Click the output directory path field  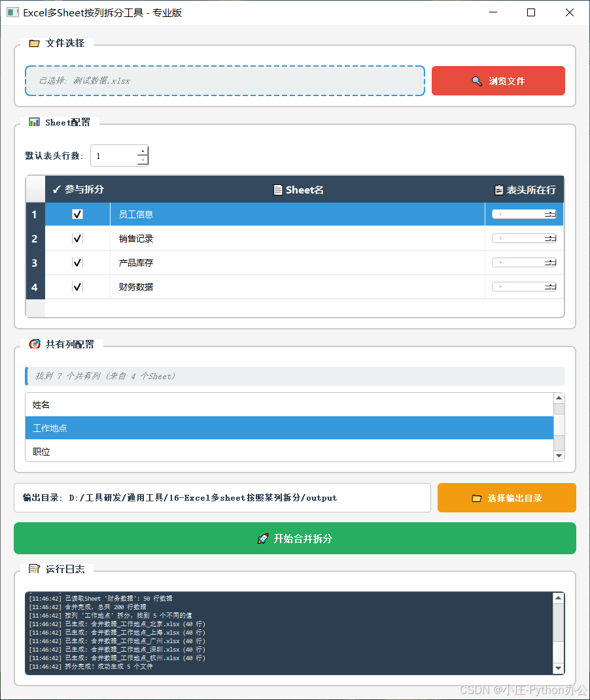[x=222, y=498]
